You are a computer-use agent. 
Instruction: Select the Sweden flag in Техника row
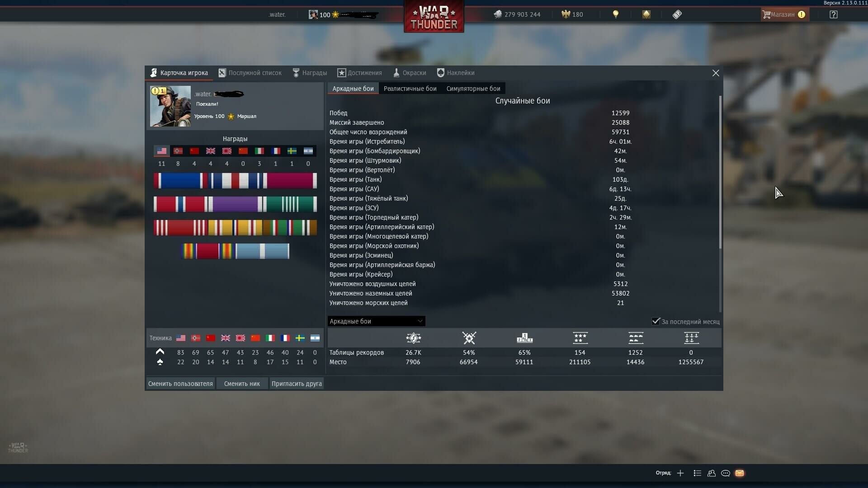300,338
